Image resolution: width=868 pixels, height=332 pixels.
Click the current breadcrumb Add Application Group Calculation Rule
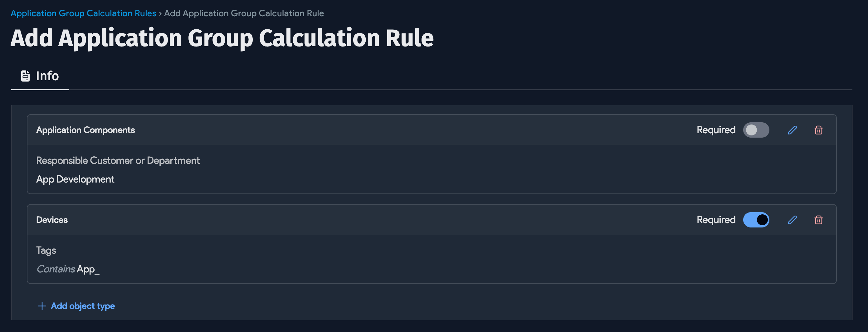(x=244, y=13)
